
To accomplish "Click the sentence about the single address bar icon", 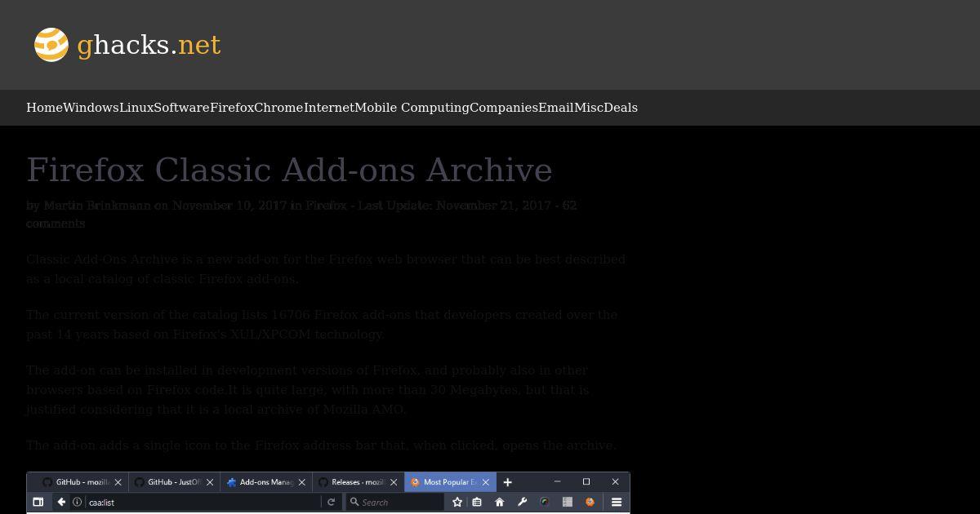I will coord(321,445).
